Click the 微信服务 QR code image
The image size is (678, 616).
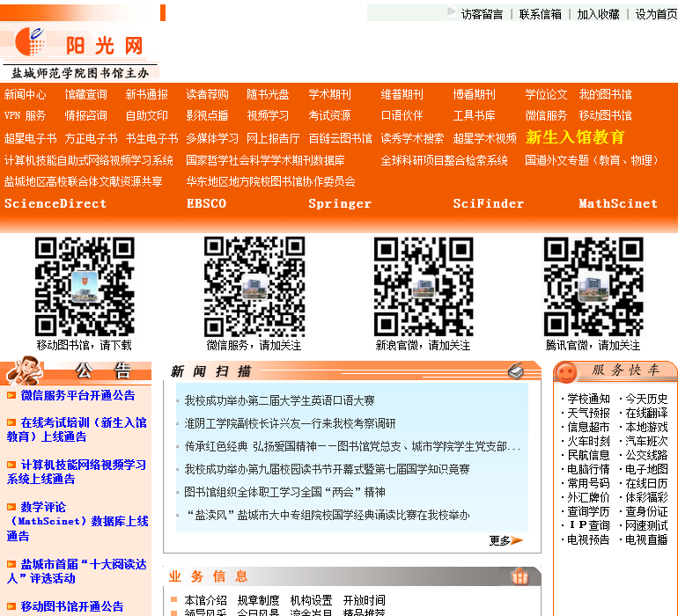coord(254,286)
